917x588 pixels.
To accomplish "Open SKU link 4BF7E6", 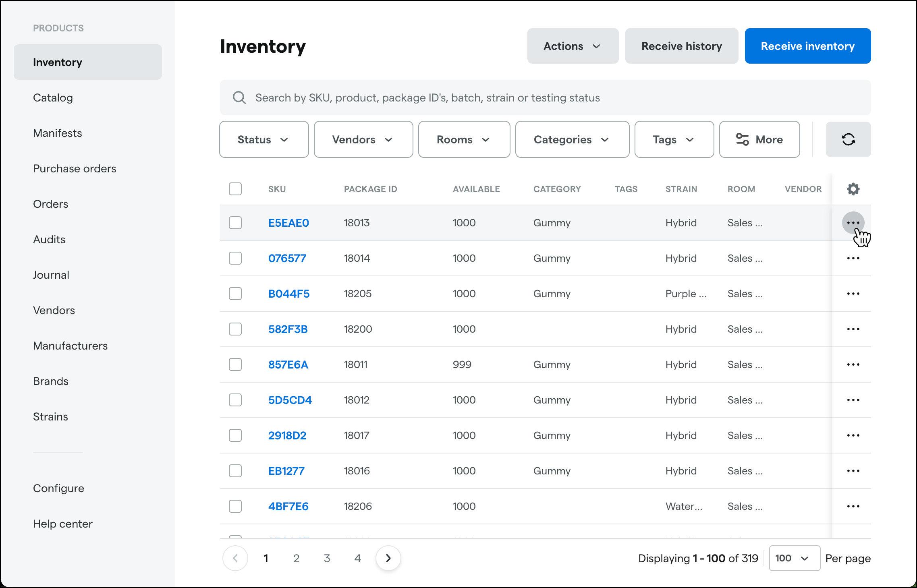I will [288, 506].
